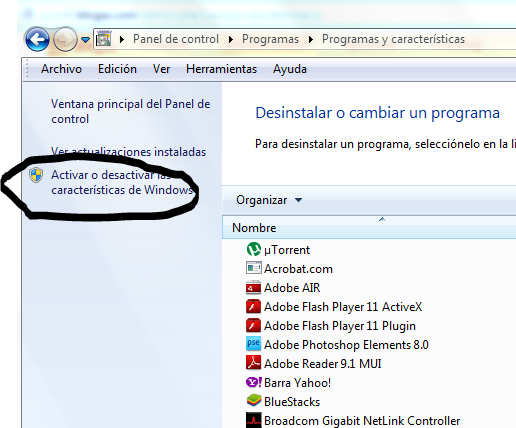Open Activar o desactivar características de Windows

coord(122,182)
